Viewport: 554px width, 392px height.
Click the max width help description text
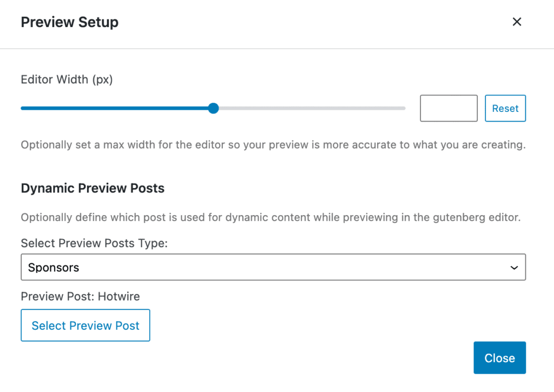[x=273, y=145]
